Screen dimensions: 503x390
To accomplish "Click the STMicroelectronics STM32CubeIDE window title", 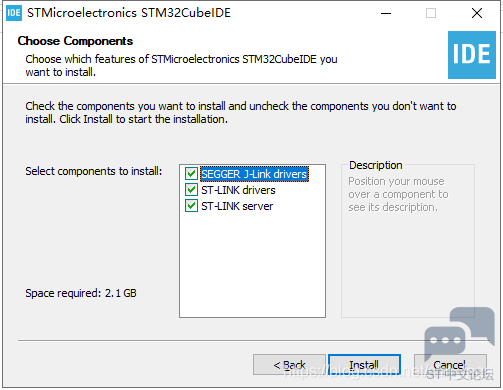I will pos(129,13).
